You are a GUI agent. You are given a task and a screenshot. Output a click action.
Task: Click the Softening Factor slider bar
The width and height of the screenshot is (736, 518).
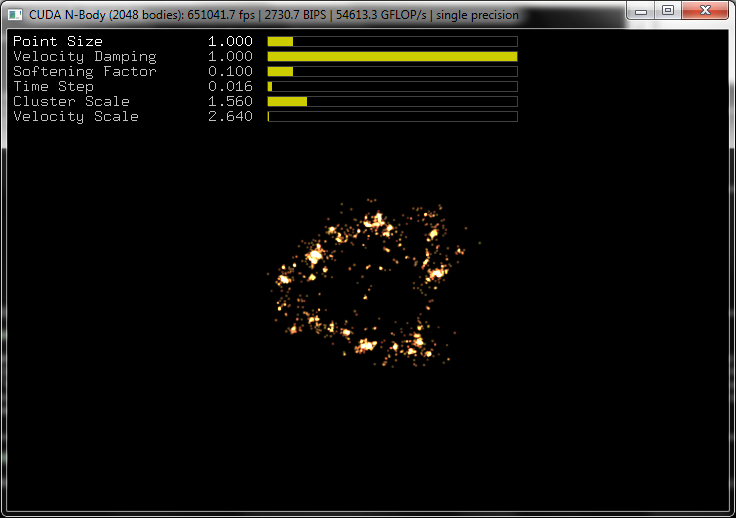[392, 72]
